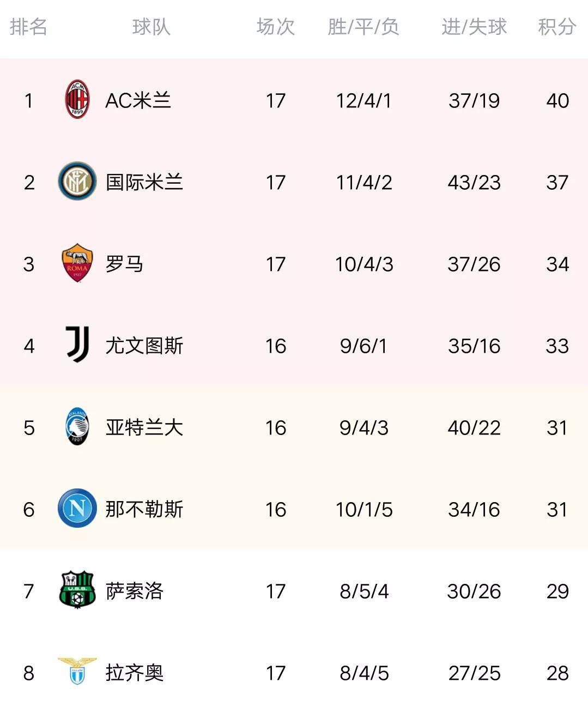The height and width of the screenshot is (706, 588).
Task: Tap the AS Roma wolf crest
Action: [x=77, y=263]
